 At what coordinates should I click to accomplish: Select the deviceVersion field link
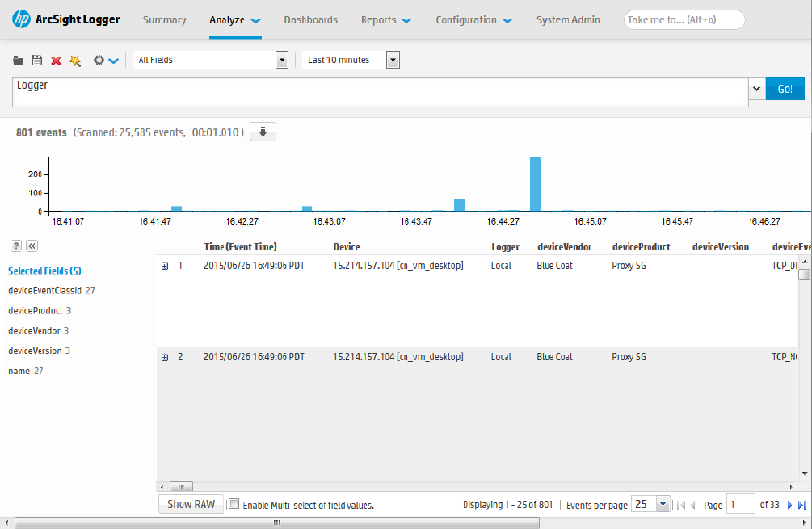(35, 351)
